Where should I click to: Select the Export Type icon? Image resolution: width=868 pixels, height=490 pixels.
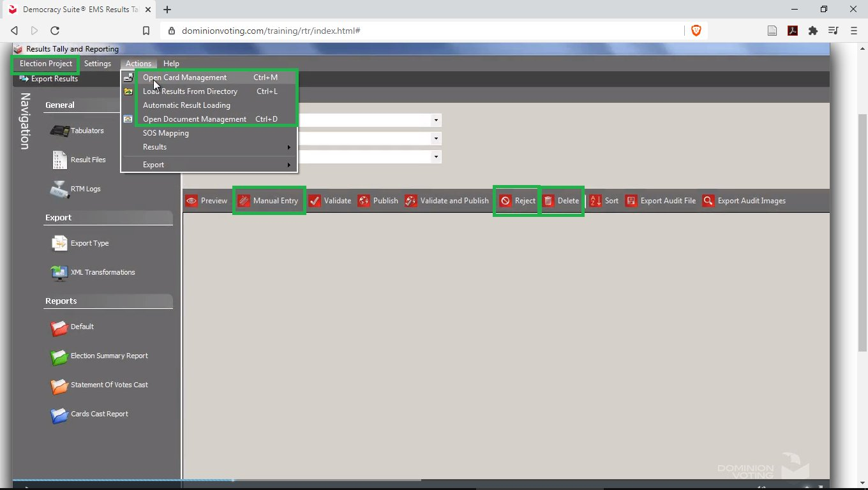tap(59, 243)
